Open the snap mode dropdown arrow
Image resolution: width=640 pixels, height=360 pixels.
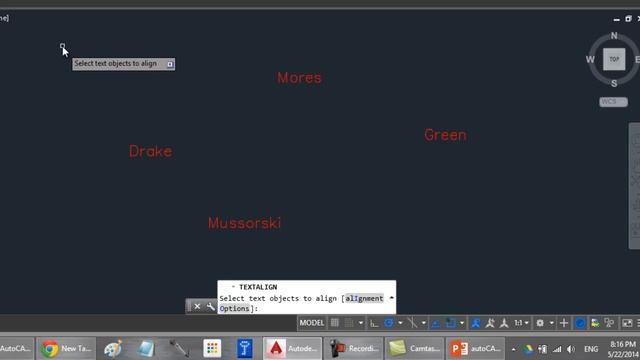[360, 323]
